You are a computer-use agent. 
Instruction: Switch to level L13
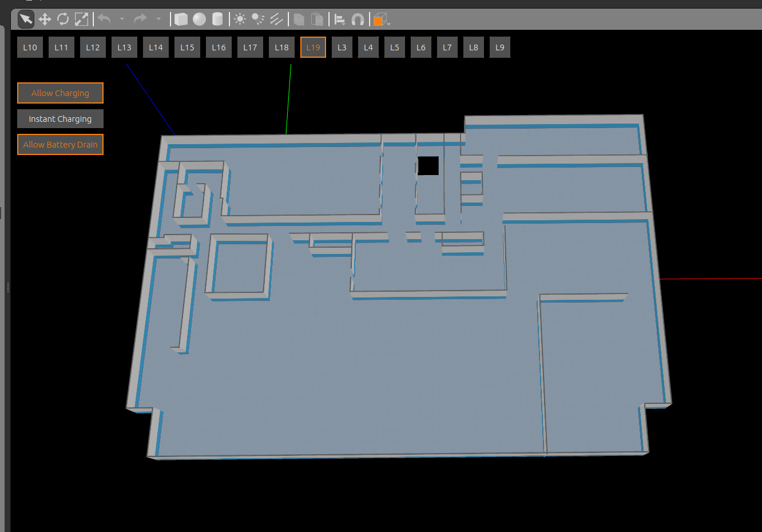pos(124,47)
